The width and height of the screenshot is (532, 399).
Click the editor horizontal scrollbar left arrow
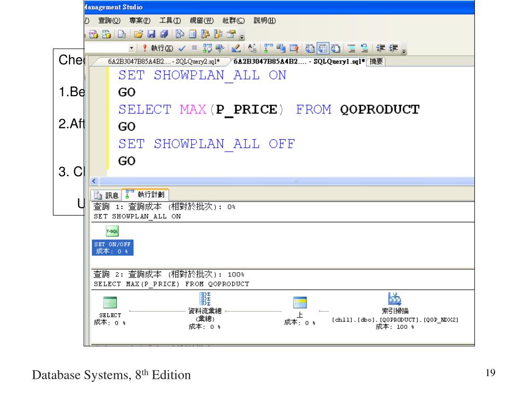click(x=95, y=181)
